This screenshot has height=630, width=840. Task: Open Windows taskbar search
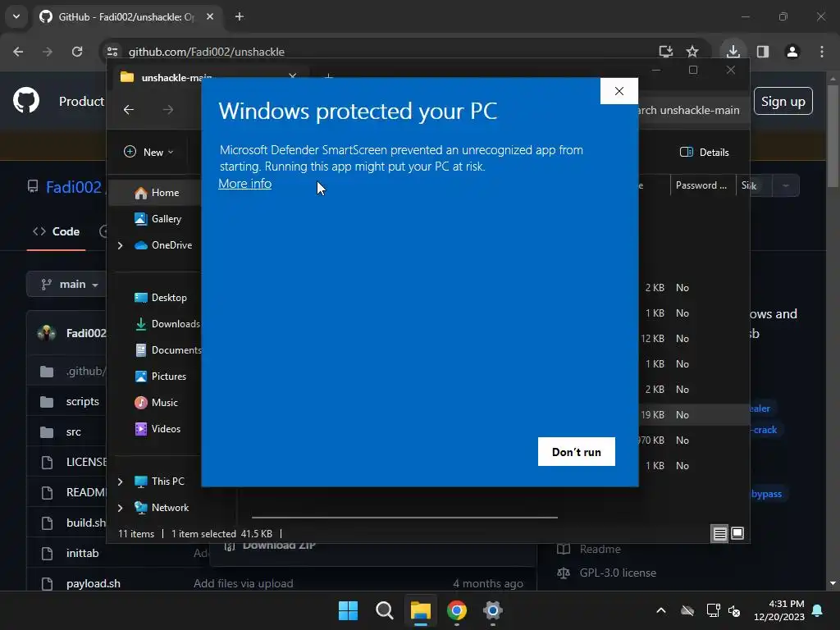tap(384, 610)
